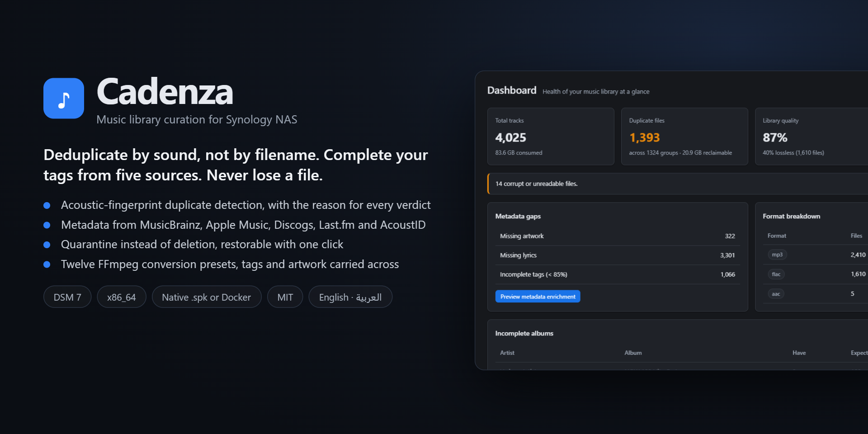
Task: Click the Album column header
Action: (x=633, y=353)
